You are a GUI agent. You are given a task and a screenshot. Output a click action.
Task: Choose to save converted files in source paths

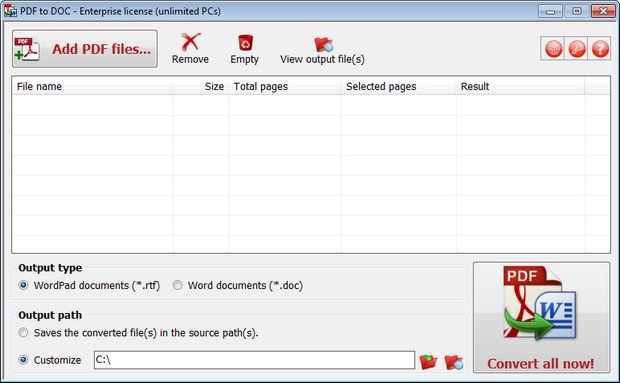[x=138, y=333]
